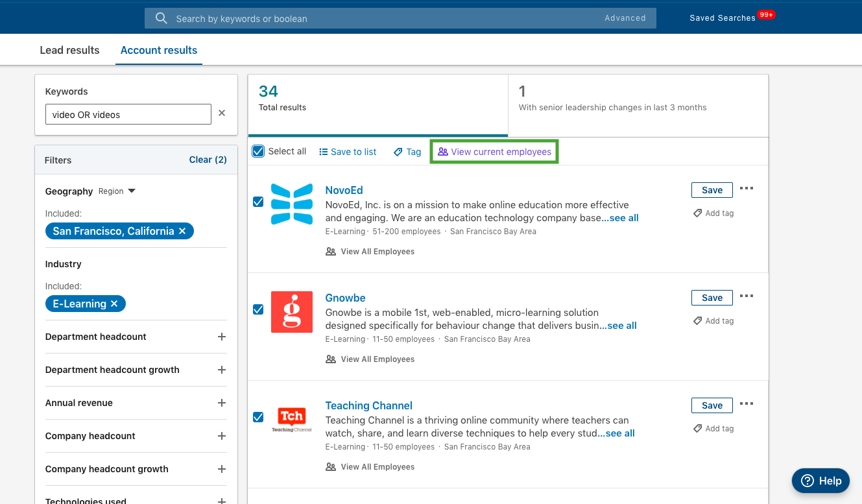See all of Teaching Channel's description
The image size is (862, 504).
coord(616,433)
